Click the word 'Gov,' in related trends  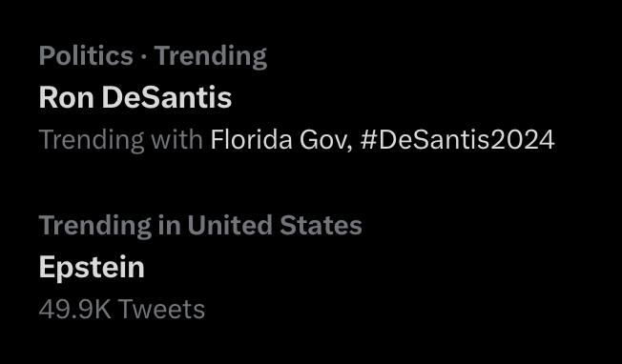click(325, 140)
